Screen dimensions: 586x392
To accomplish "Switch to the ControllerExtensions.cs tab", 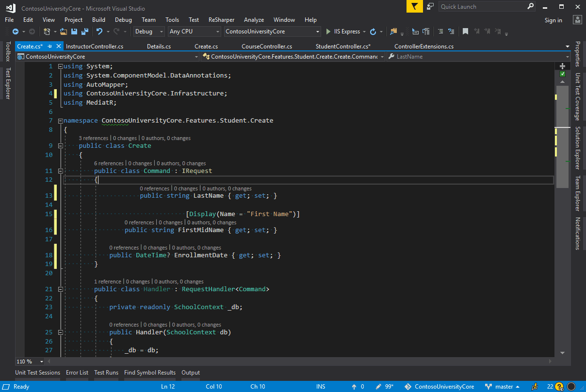I will (x=424, y=47).
